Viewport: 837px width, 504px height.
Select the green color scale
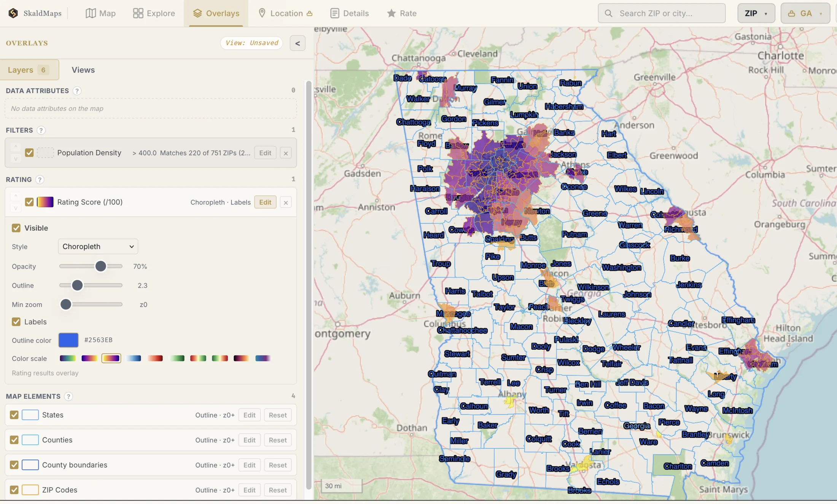[177, 358]
